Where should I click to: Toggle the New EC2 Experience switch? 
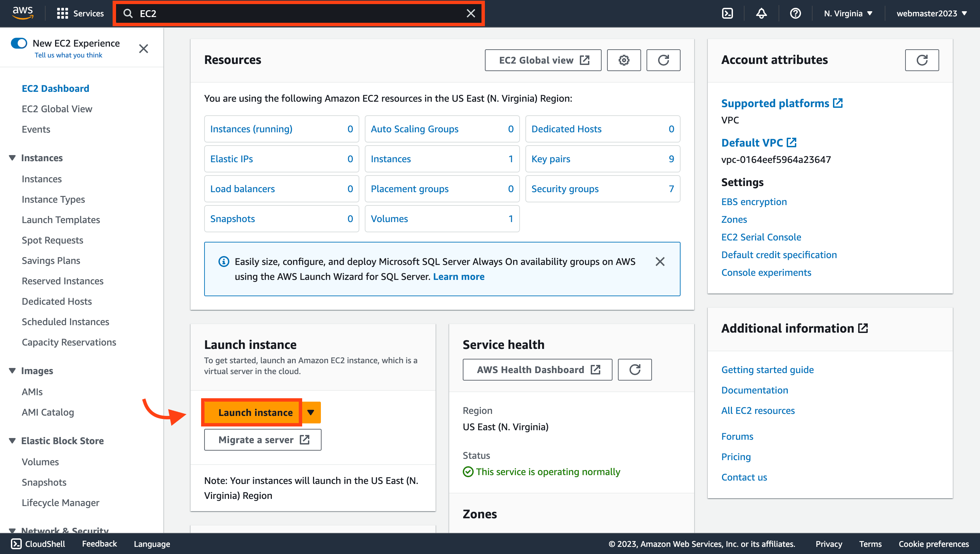19,43
